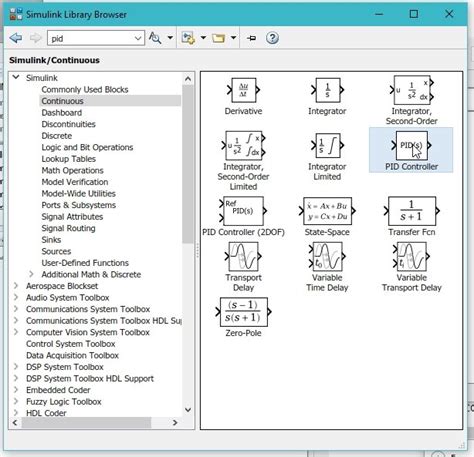Expand the Embedded Coder node
This screenshot has width=474, height=457.
16,390
